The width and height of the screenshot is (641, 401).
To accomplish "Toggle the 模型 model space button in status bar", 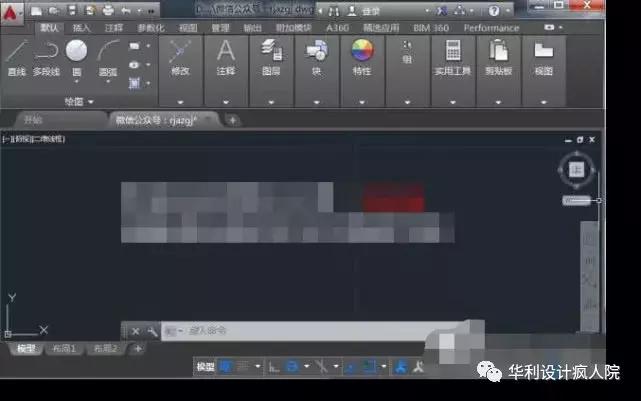I will pyautogui.click(x=205, y=367).
